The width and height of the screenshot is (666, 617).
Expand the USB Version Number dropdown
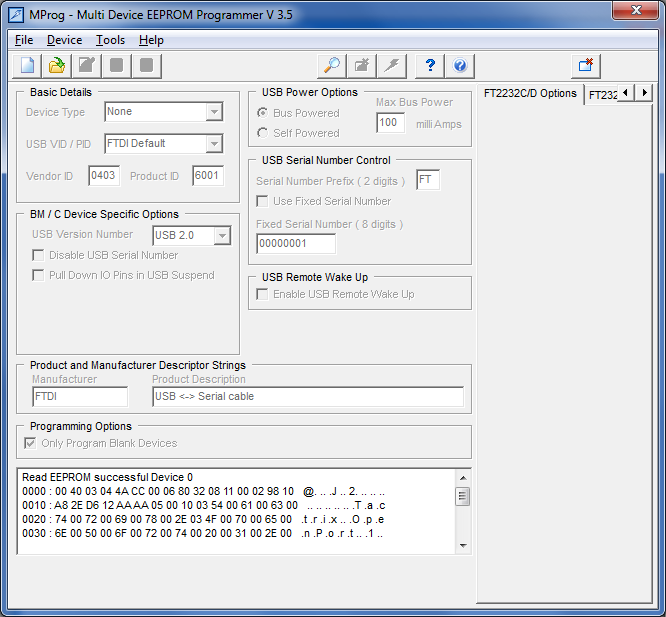coord(222,236)
